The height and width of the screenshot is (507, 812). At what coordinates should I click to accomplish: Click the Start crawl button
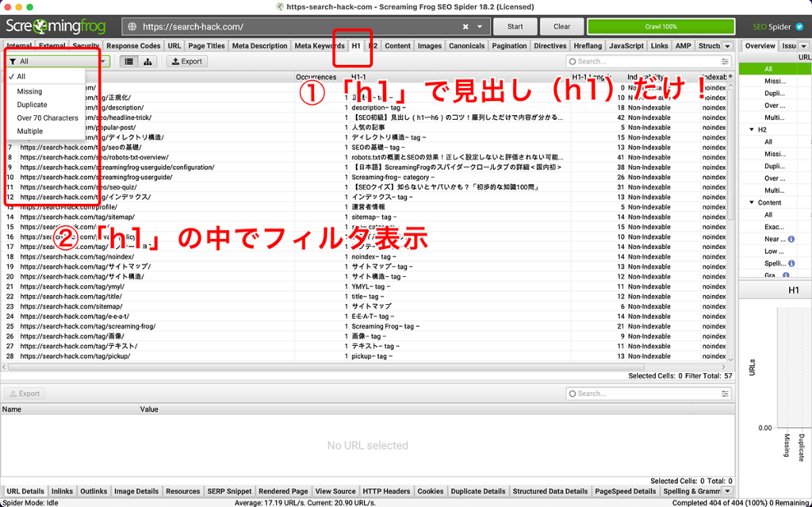point(515,26)
